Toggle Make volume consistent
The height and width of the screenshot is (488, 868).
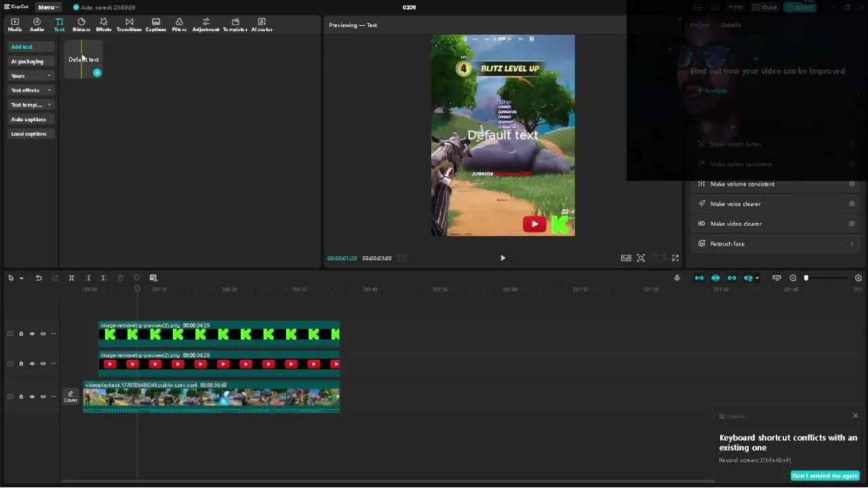click(x=852, y=184)
